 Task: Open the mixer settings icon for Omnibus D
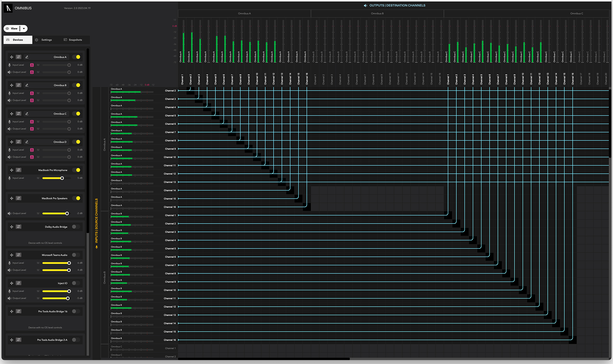tap(19, 142)
